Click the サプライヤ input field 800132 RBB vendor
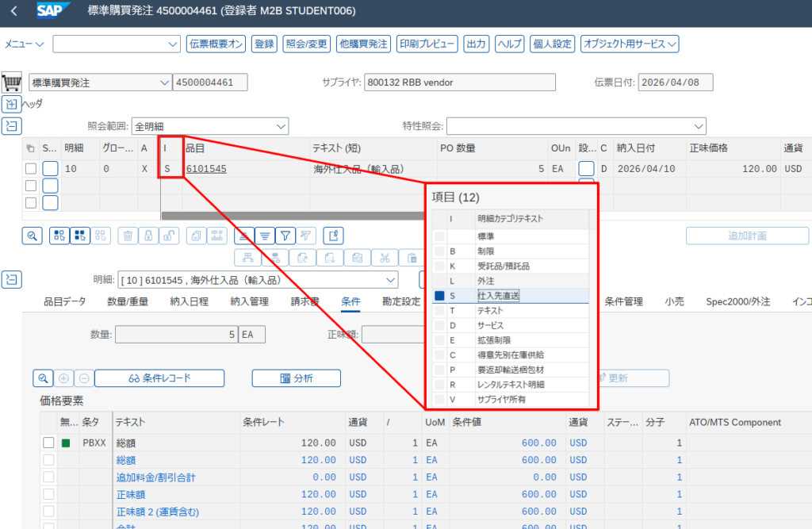Image resolution: width=812 pixels, height=529 pixels. click(460, 83)
